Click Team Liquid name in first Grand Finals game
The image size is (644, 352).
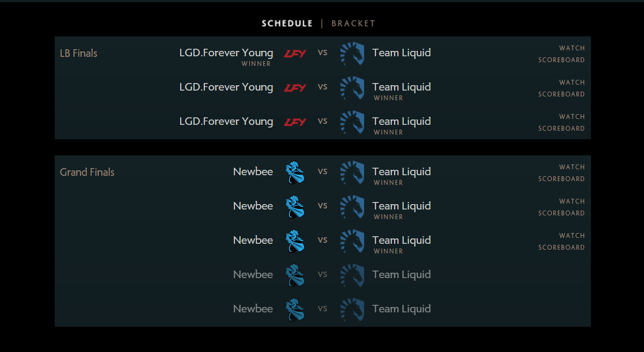click(402, 171)
